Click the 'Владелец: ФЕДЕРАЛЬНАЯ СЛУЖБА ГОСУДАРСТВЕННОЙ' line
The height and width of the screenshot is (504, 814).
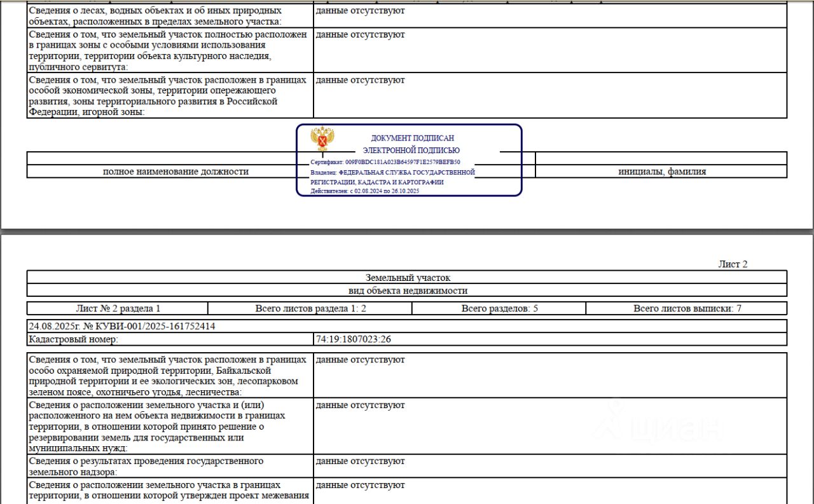click(393, 172)
